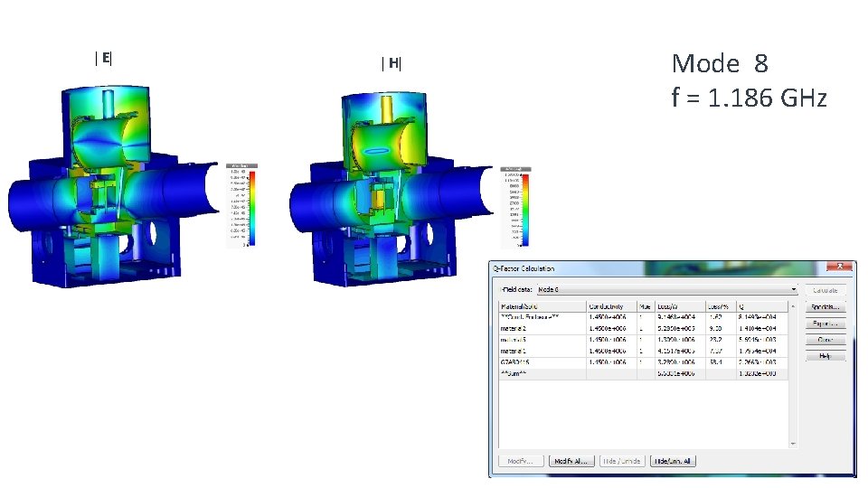
Task: Close the Q-Factor Calculation window via X
Action: pyautogui.click(x=839, y=267)
